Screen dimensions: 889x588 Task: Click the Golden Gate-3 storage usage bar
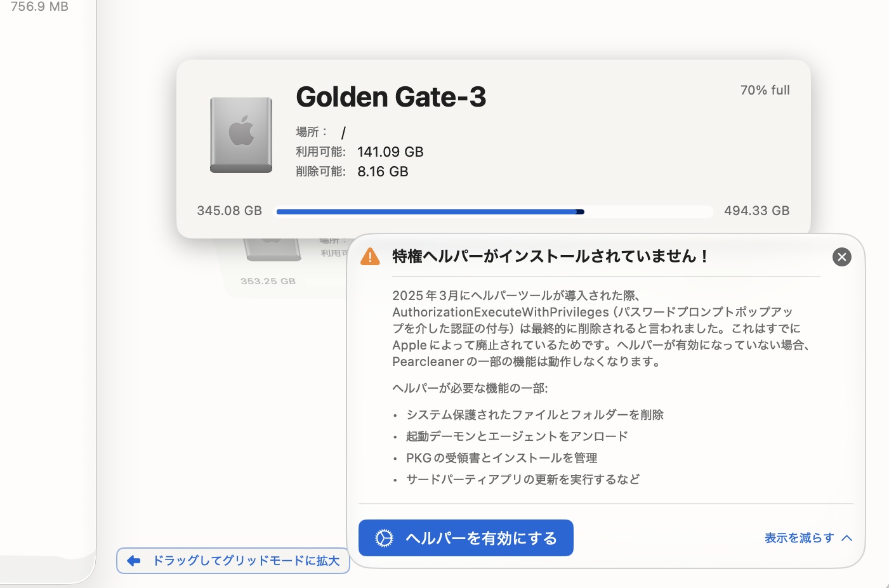tap(495, 212)
